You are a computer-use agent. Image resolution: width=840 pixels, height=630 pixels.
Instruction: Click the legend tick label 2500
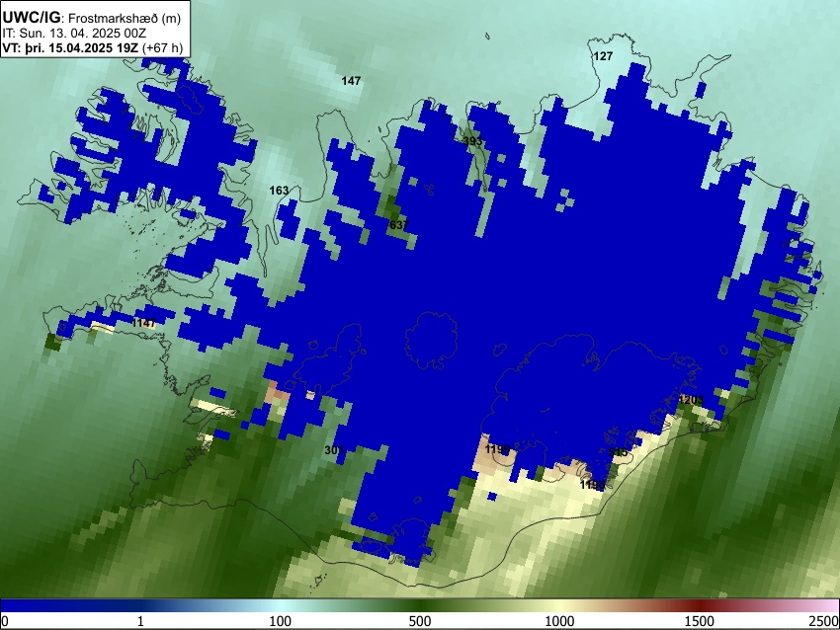pyautogui.click(x=824, y=621)
